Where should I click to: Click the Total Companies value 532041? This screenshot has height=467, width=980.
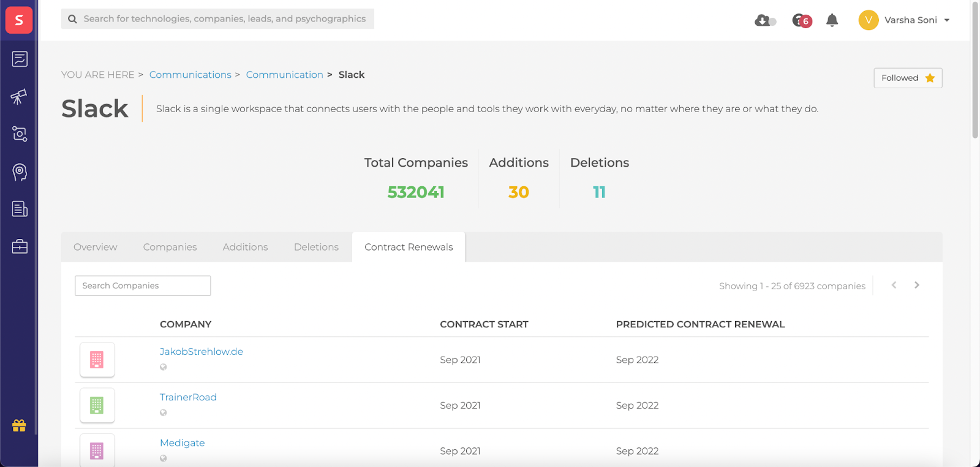point(416,192)
